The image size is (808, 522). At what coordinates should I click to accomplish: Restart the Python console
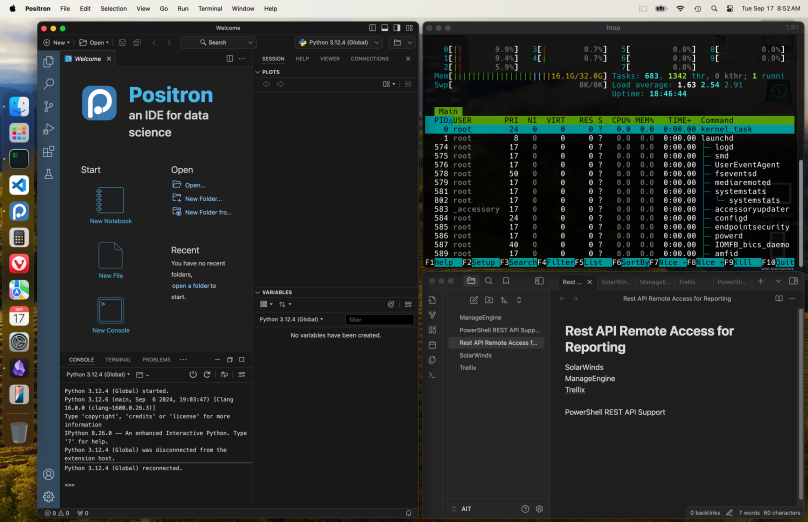pyautogui.click(x=207, y=375)
